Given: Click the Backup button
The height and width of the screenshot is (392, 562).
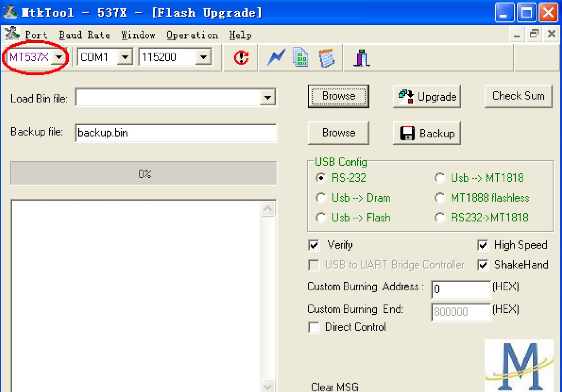Looking at the screenshot, I should (427, 133).
